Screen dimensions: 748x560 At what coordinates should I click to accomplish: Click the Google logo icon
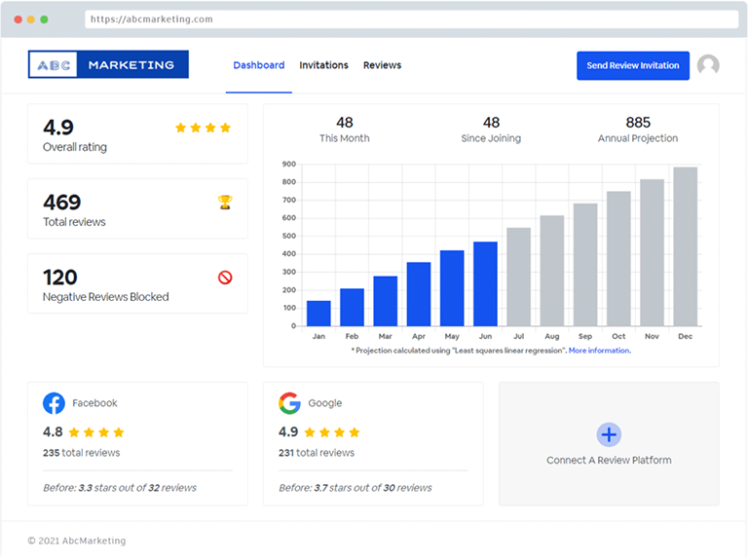tap(289, 403)
